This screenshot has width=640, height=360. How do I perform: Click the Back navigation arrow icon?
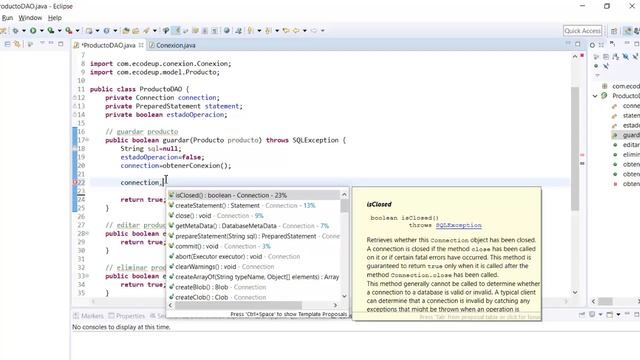tap(296, 31)
